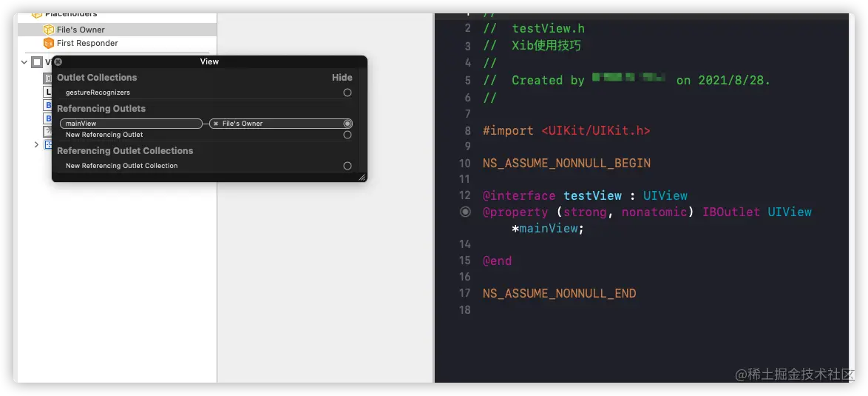Click line number 15 in gutter
The image size is (868, 396).
(464, 261)
